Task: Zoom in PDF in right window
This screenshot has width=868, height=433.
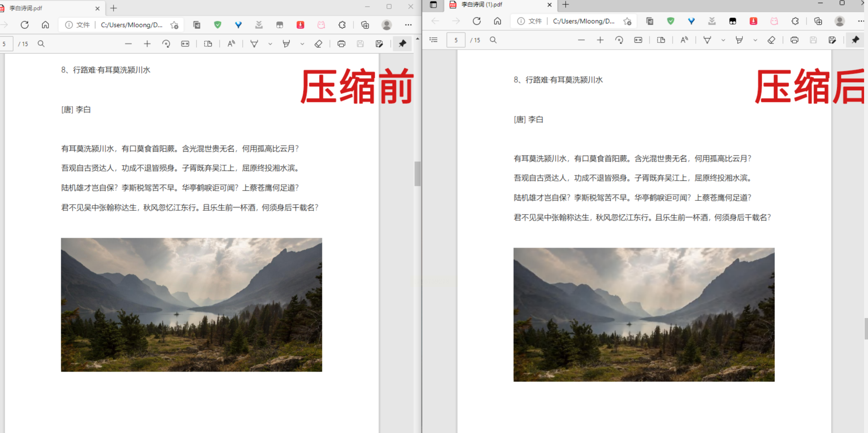Action: click(600, 40)
